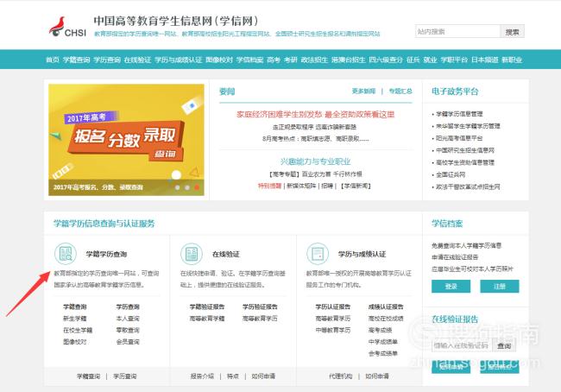Select the first carousel dot on banner
Viewport: 561px width, 392px height.
pos(178,187)
